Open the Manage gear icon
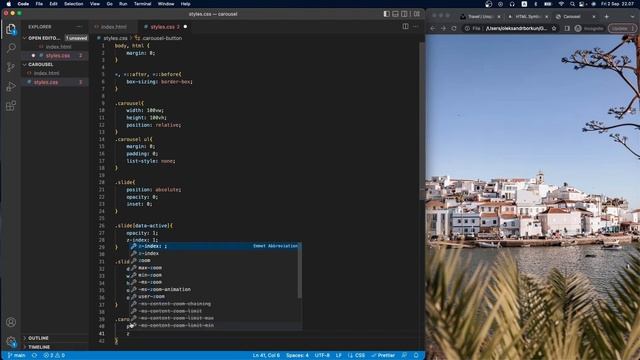This screenshot has height=360, width=640. pos(11,341)
